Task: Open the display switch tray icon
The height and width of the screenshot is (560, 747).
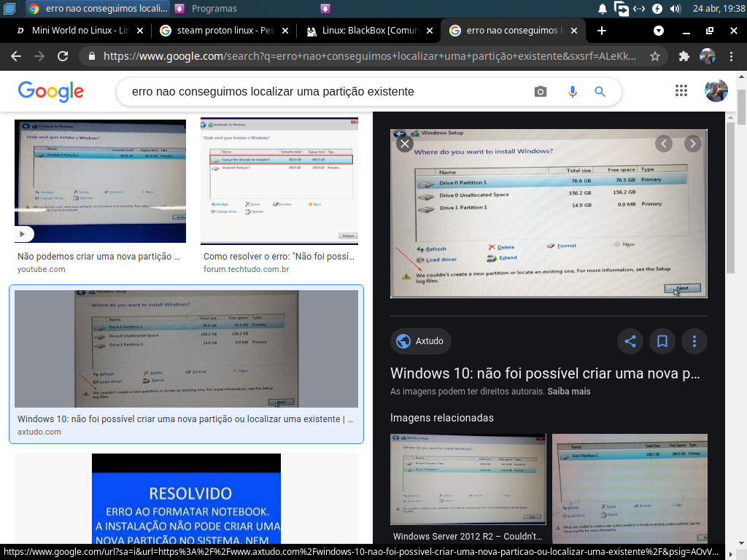Action: click(621, 9)
